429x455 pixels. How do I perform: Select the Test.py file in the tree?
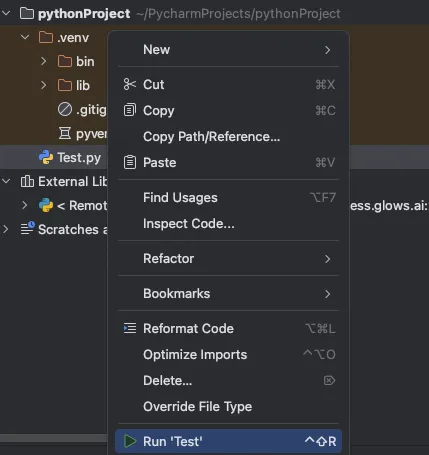point(79,157)
